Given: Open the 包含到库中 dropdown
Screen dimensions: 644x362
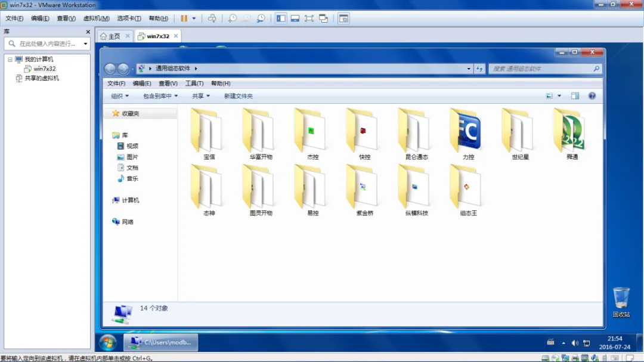Looking at the screenshot, I should pyautogui.click(x=160, y=96).
